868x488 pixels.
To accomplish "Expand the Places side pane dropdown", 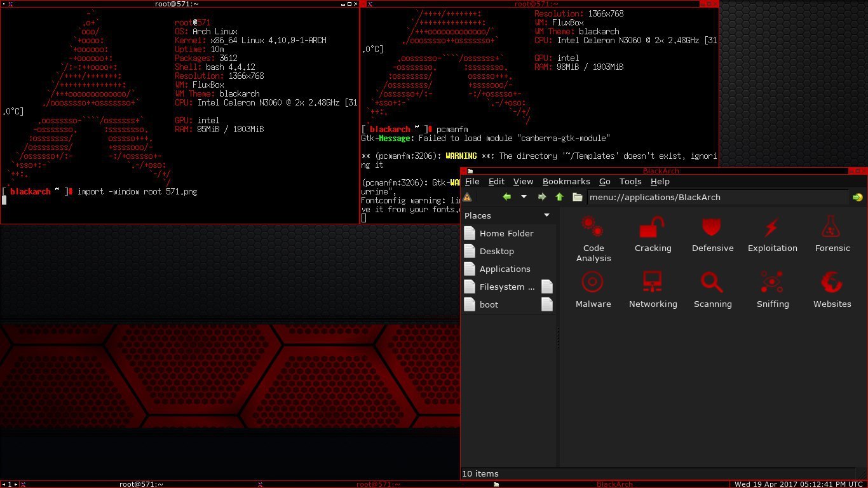I will pyautogui.click(x=546, y=215).
